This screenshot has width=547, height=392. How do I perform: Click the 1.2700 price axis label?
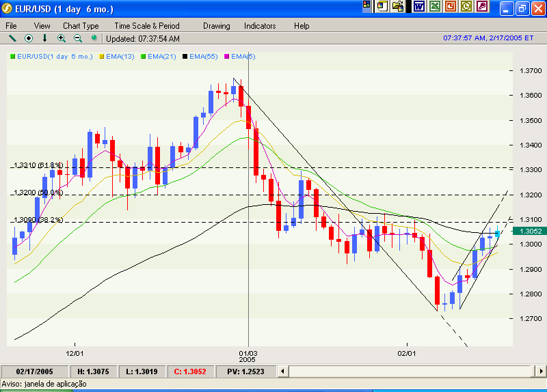pyautogui.click(x=531, y=318)
